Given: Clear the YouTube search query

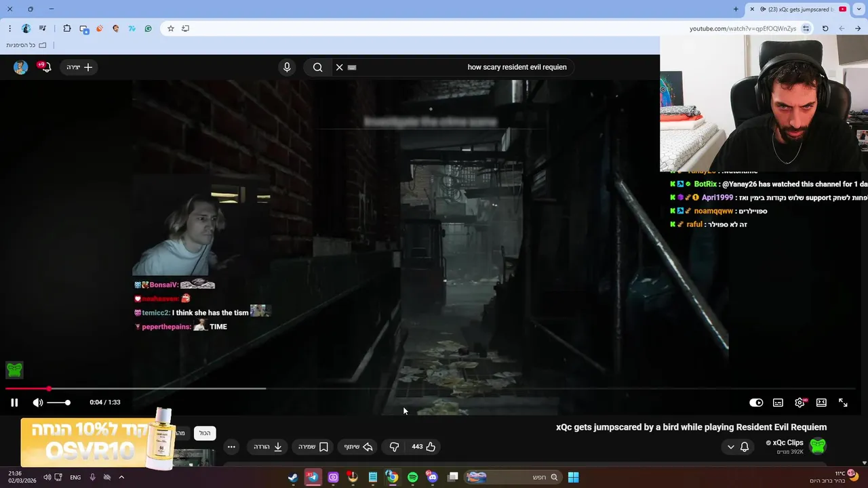Looking at the screenshot, I should click(x=340, y=67).
